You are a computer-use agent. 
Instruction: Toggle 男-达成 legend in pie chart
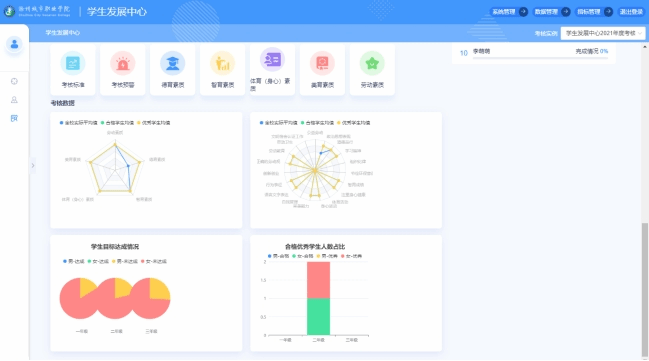coord(74,261)
